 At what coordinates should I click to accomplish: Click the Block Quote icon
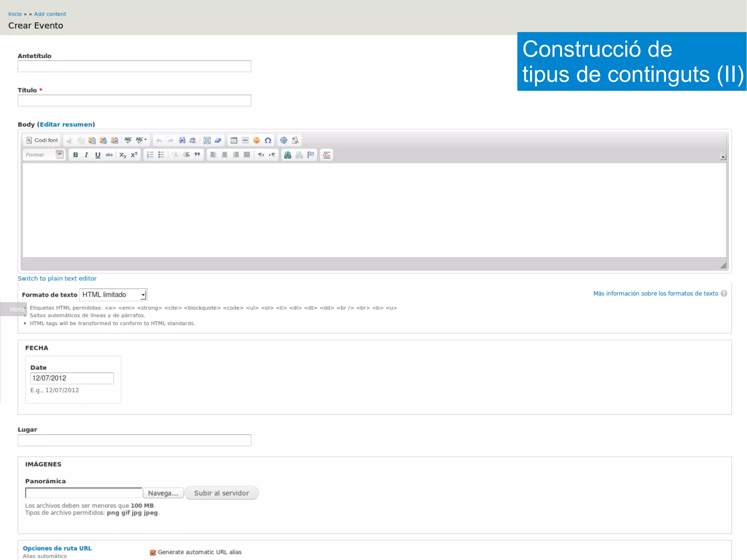[x=197, y=155]
